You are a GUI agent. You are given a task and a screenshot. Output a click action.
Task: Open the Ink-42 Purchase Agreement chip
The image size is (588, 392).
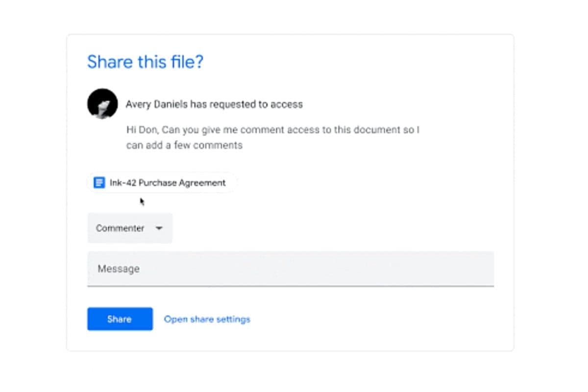(162, 183)
